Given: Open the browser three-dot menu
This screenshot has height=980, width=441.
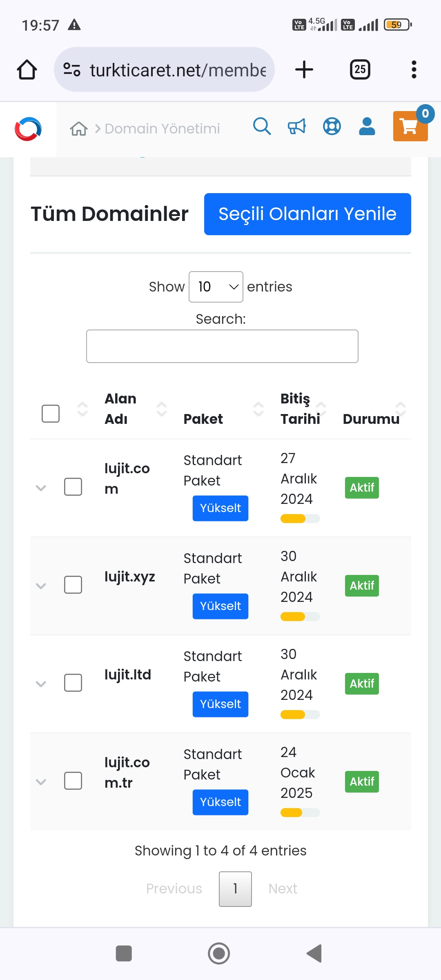Looking at the screenshot, I should (x=414, y=69).
